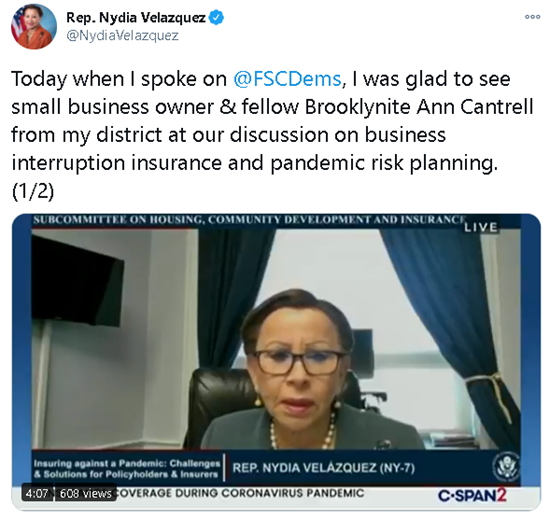The width and height of the screenshot is (550, 520).
Task: Click the LIVE indicator on the video
Action: click(x=481, y=227)
